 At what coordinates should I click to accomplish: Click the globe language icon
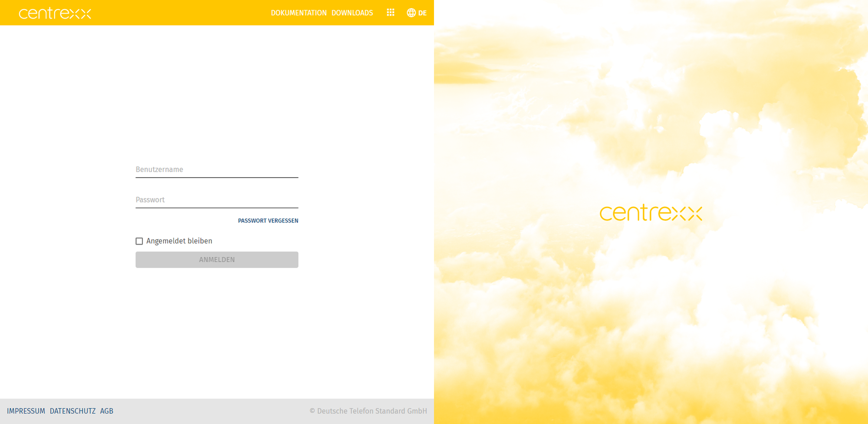411,13
